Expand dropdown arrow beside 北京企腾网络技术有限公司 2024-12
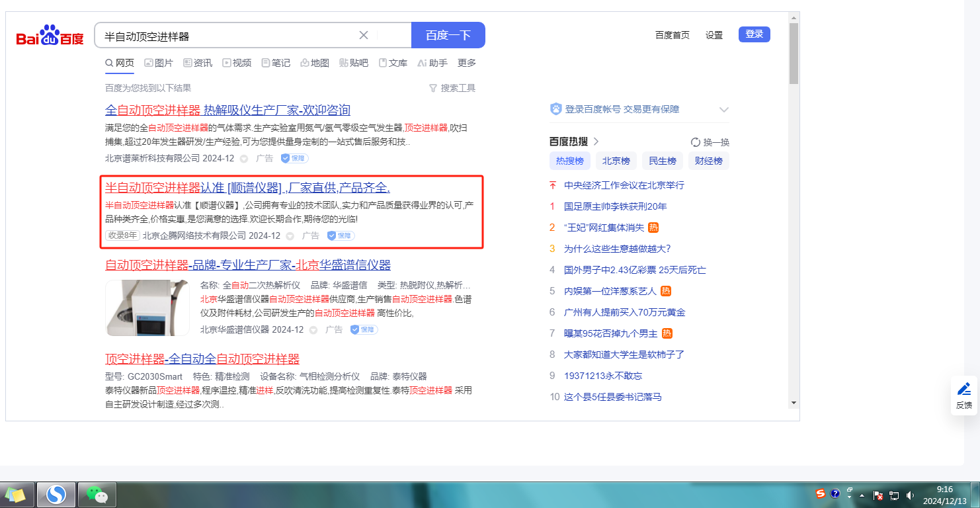980x508 pixels. click(x=290, y=236)
